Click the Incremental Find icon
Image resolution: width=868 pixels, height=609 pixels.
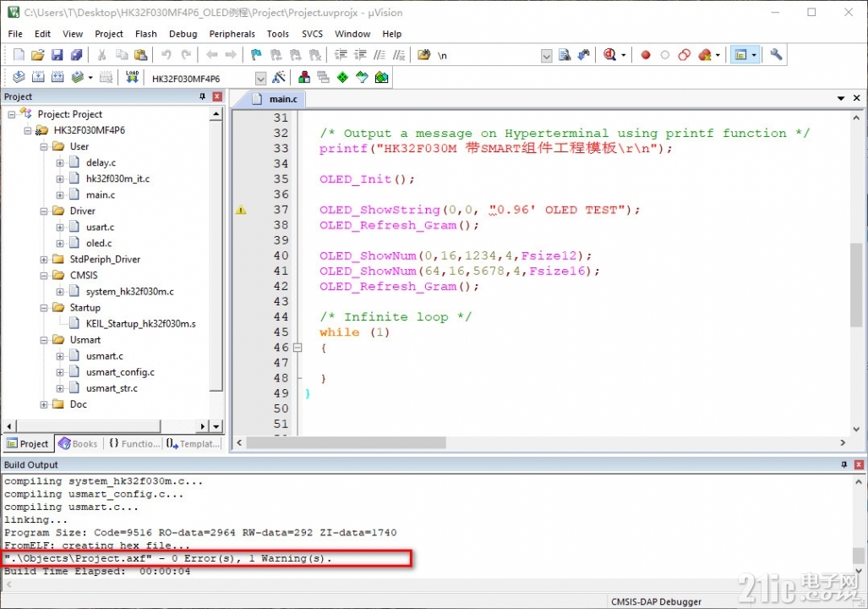pyautogui.click(x=584, y=55)
